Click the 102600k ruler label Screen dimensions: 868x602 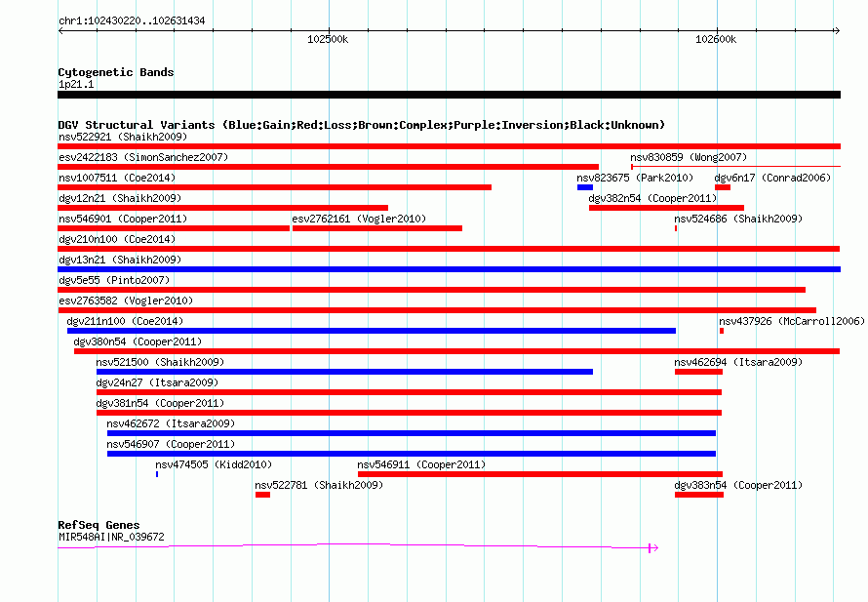tap(716, 39)
